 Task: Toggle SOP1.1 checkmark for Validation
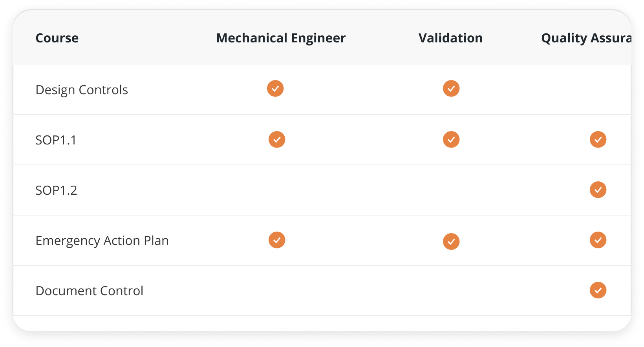(451, 139)
